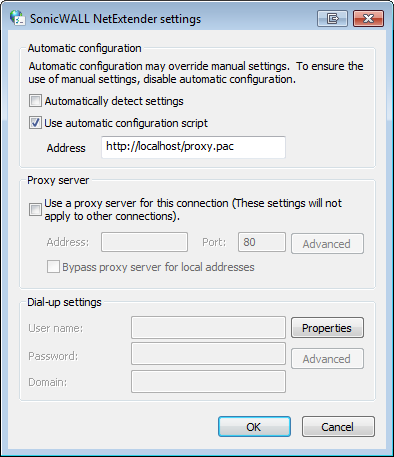Tick Use a proxy server for this connection
This screenshot has width=394, height=457.
(35, 210)
